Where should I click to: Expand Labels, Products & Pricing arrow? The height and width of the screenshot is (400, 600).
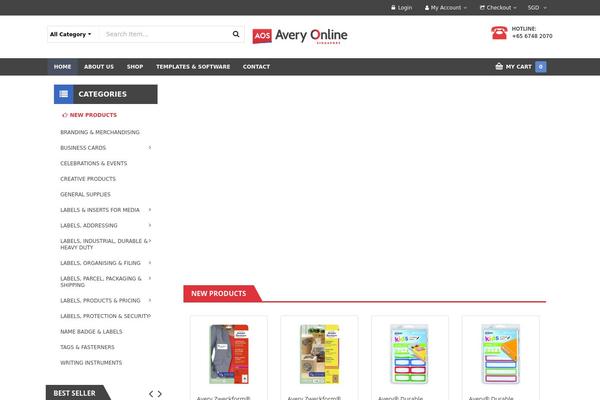click(150, 300)
